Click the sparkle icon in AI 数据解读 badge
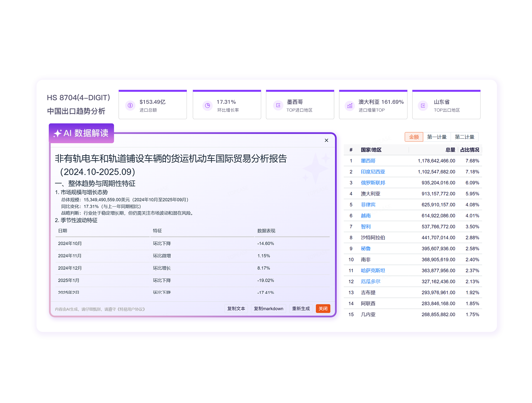Screen dimensions: 532x403 click(x=58, y=133)
